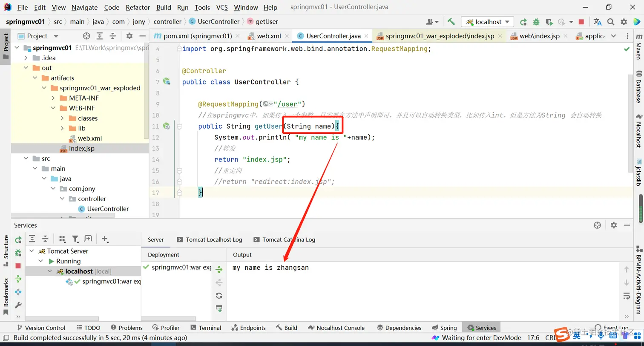
Task: Rerun the localhost configuration from the top toolbar
Action: (523, 22)
